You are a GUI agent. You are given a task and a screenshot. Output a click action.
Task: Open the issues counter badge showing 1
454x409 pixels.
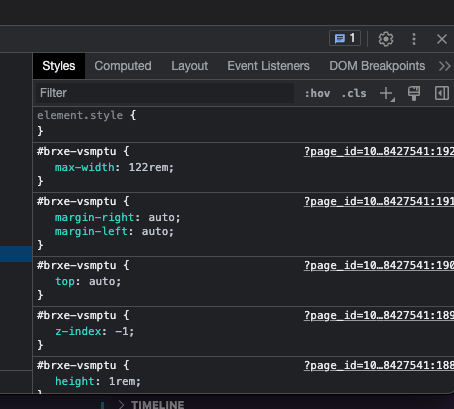[x=345, y=39]
